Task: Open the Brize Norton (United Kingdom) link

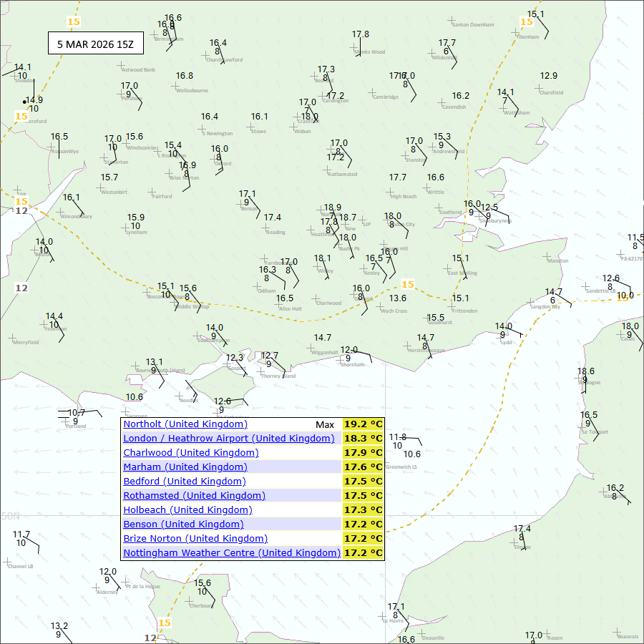Action: (195, 539)
